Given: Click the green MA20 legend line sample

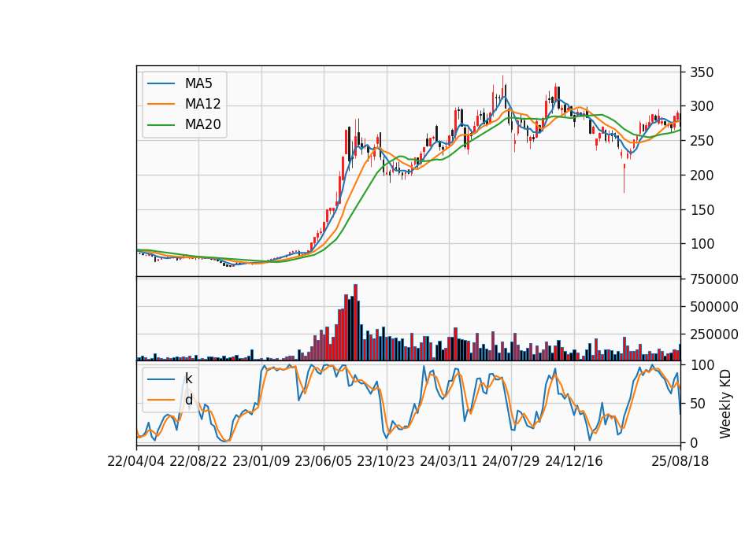Looking at the screenshot, I should pyautogui.click(x=161, y=125).
